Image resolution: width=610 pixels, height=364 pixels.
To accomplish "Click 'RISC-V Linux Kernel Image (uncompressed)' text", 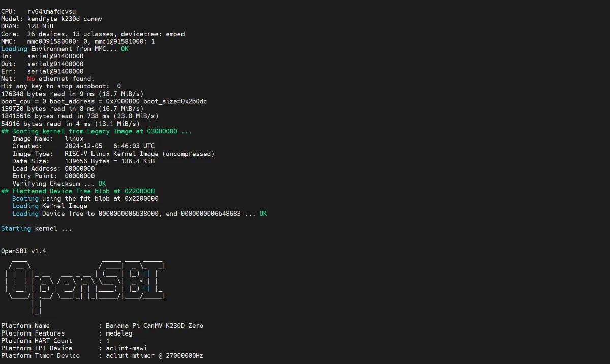I will pos(140,154).
